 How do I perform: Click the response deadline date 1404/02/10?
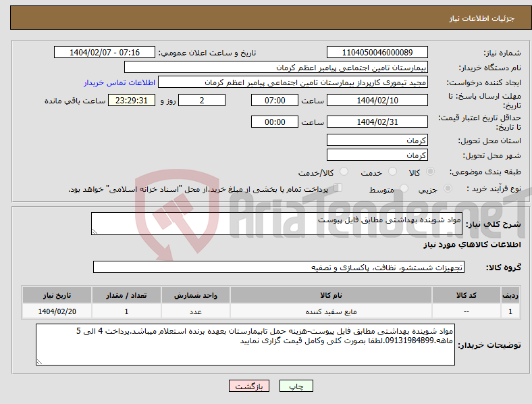coord(377,100)
